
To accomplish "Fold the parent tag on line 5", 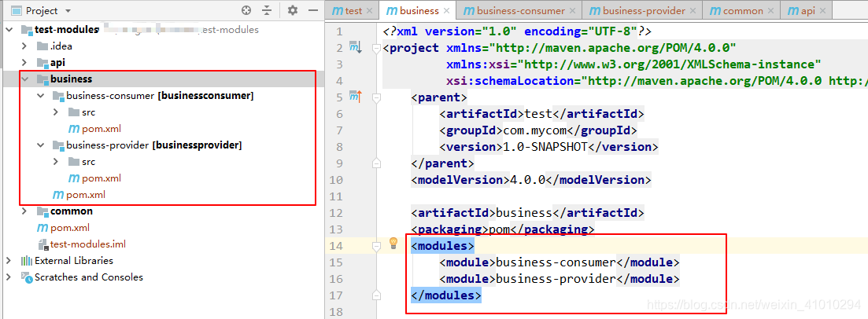I will click(x=376, y=98).
